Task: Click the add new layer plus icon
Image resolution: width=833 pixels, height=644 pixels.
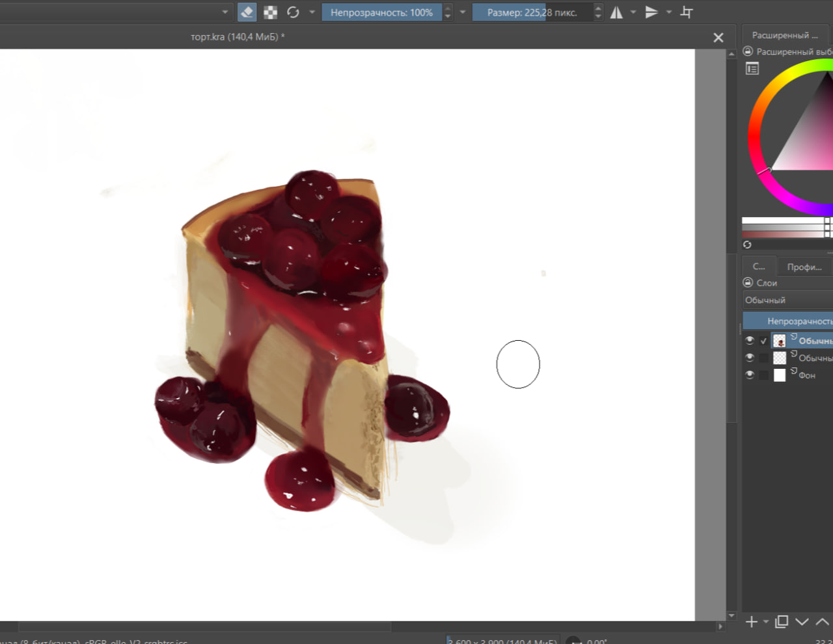Action: 751,622
